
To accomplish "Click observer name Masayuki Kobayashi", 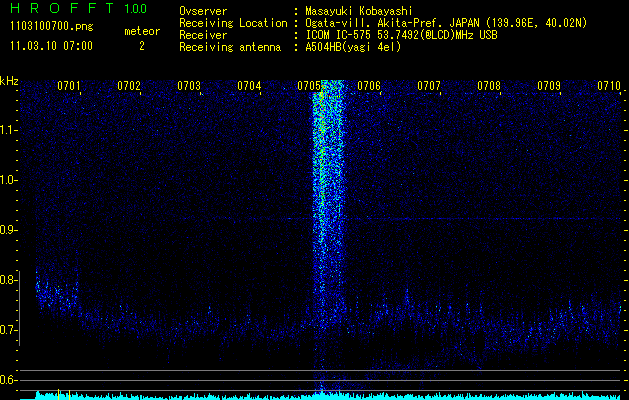I will coord(359,11).
